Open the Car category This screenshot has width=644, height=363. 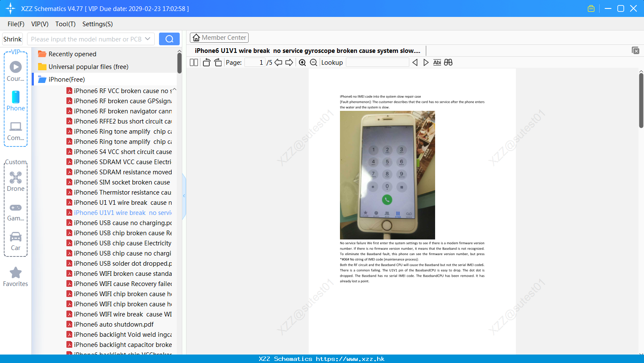click(x=16, y=241)
